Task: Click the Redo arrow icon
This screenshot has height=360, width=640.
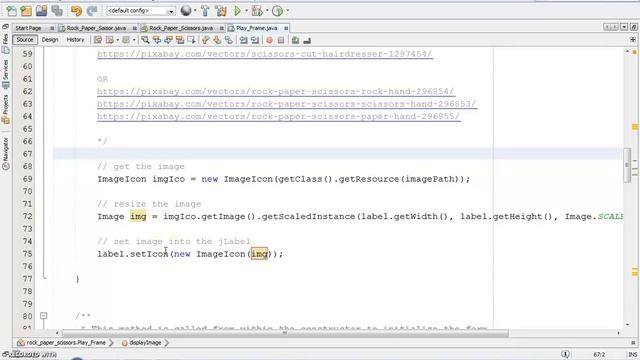Action: point(92,11)
